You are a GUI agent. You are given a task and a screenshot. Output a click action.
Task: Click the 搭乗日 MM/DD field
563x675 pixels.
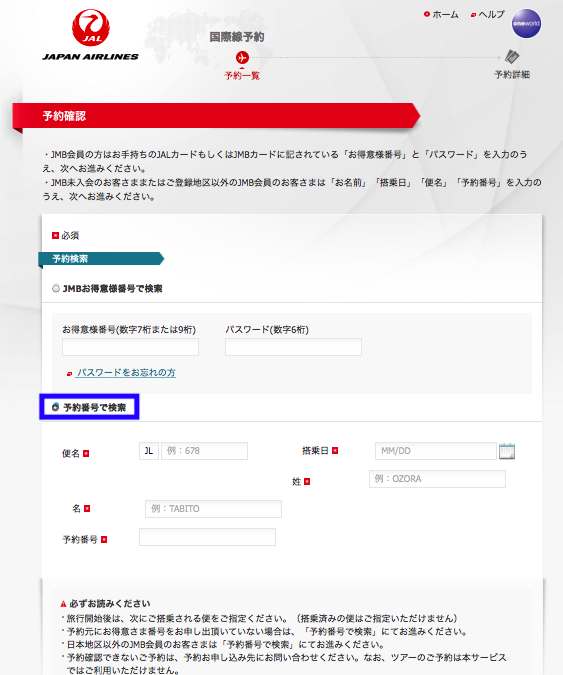click(436, 451)
